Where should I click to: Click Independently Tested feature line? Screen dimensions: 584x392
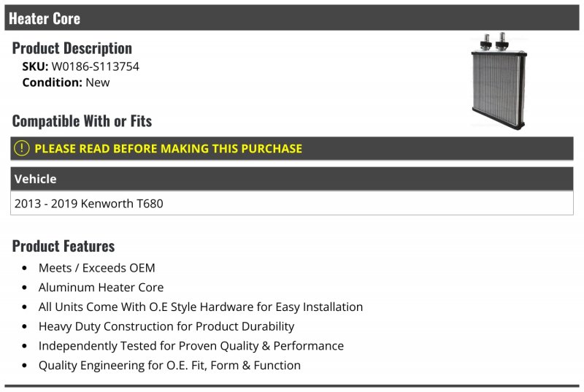click(x=191, y=346)
